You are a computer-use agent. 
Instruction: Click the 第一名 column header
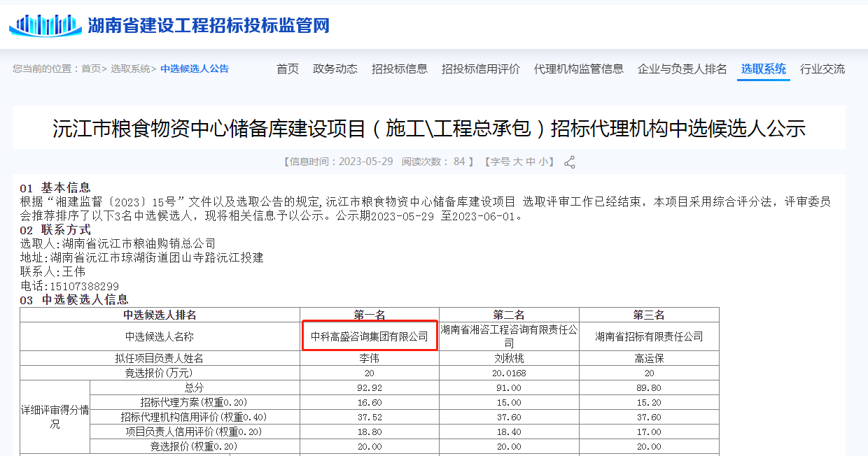pyautogui.click(x=370, y=315)
